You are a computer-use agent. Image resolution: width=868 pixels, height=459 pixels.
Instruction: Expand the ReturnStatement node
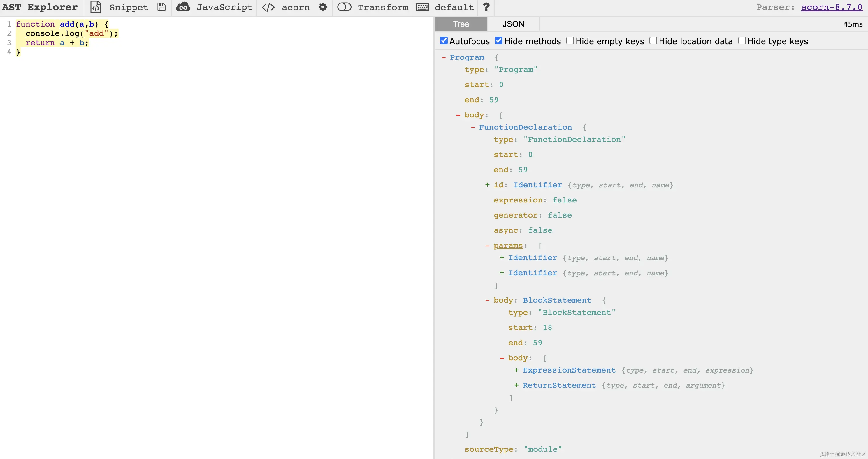(x=516, y=385)
